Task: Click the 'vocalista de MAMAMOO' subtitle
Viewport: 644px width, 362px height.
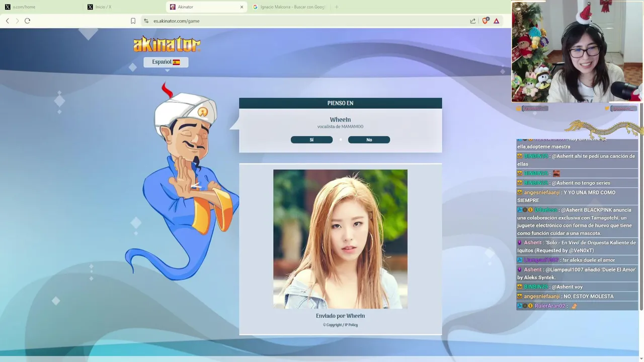Action: pos(340,127)
